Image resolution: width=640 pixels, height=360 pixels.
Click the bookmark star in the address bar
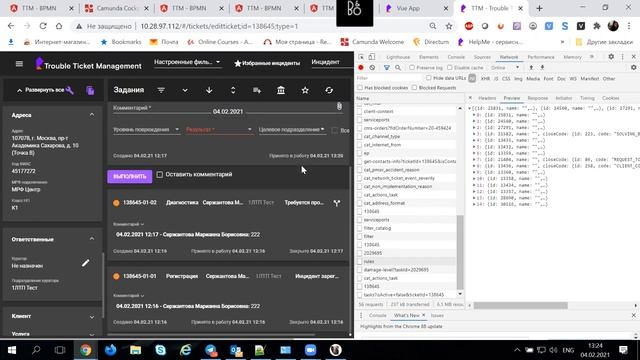[449, 26]
